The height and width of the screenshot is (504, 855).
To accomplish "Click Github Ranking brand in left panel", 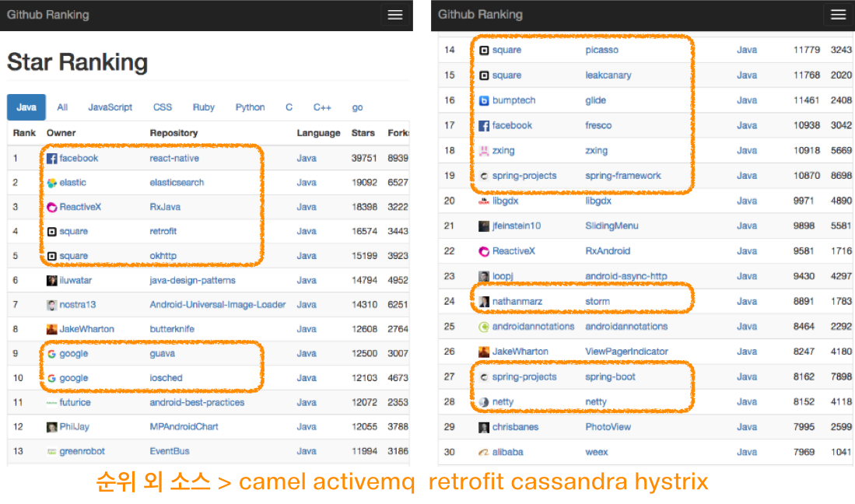I will point(48,15).
